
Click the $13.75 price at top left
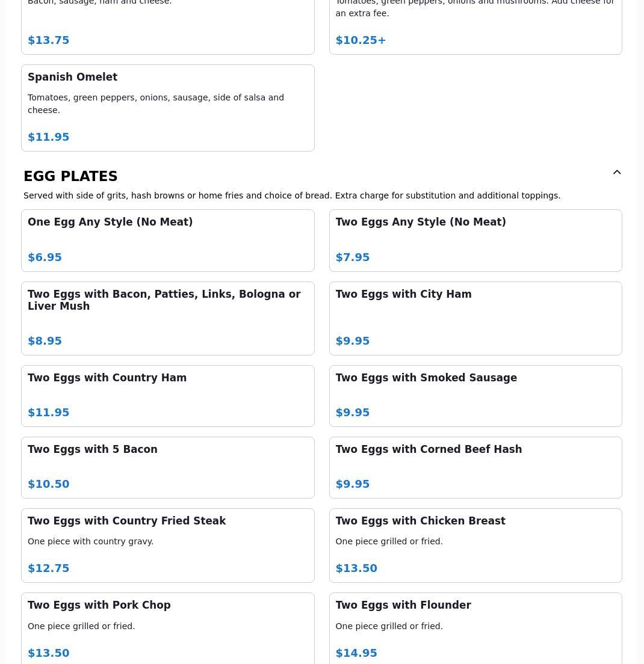49,40
